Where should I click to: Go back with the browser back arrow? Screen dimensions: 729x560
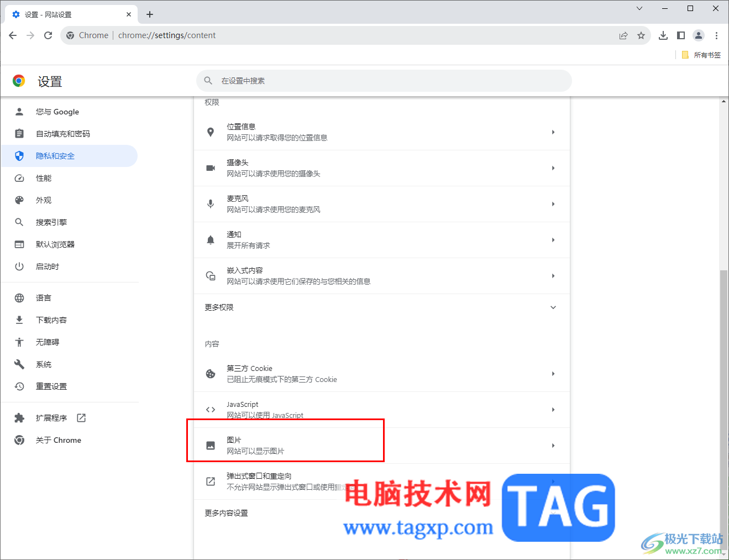coord(13,35)
